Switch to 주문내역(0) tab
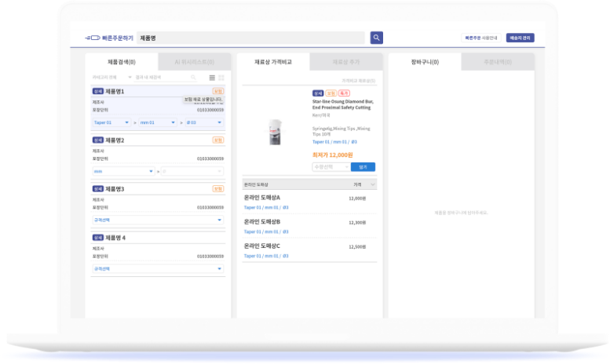Screen dimensions: 610x364 [x=498, y=62]
